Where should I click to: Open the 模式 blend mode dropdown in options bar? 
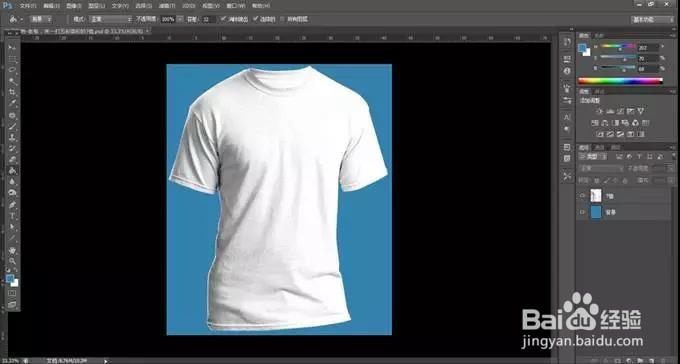click(x=110, y=20)
